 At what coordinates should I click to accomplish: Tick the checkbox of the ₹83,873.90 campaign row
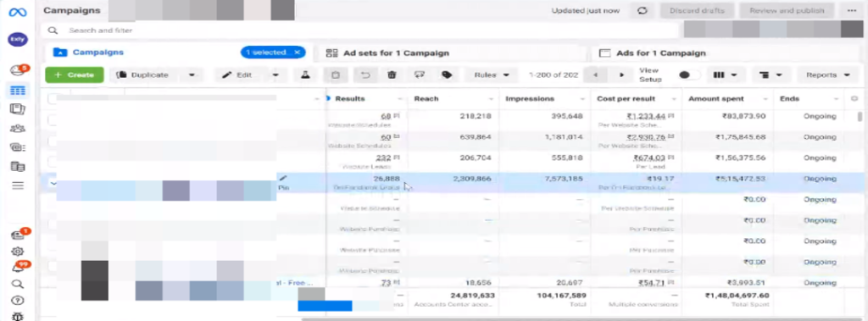(x=53, y=119)
